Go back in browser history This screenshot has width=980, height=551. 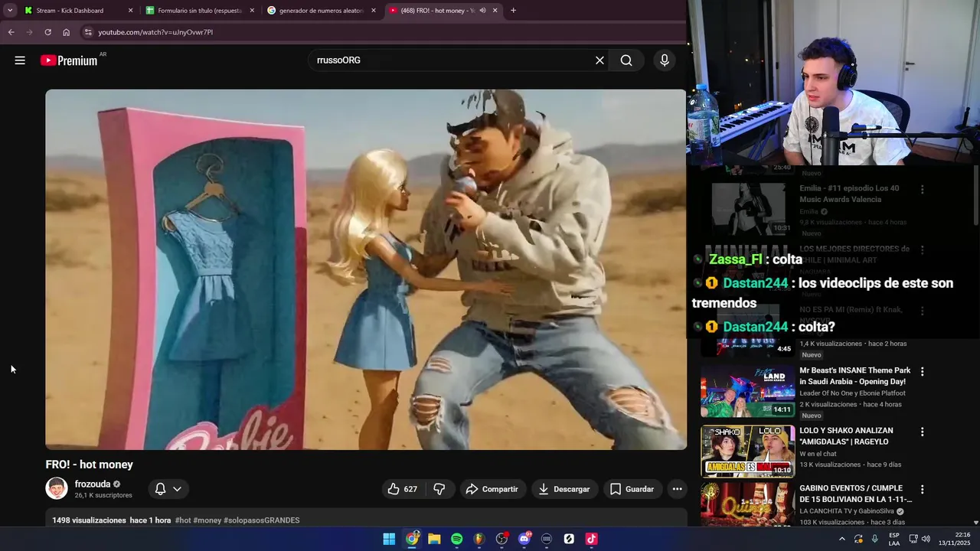click(11, 32)
